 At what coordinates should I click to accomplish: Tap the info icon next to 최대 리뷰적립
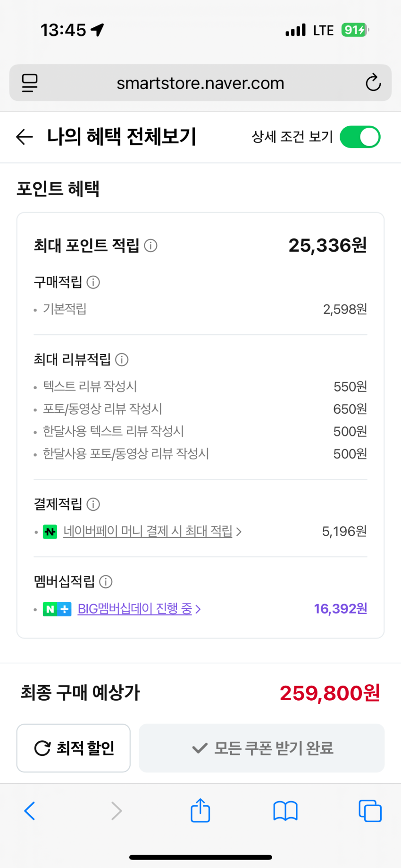tap(122, 360)
